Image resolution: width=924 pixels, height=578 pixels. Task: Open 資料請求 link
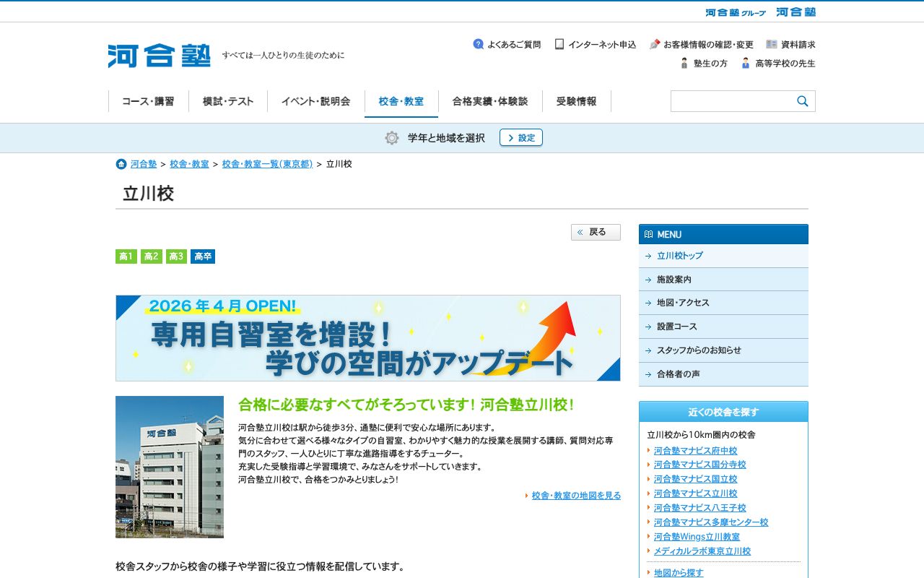[798, 45]
